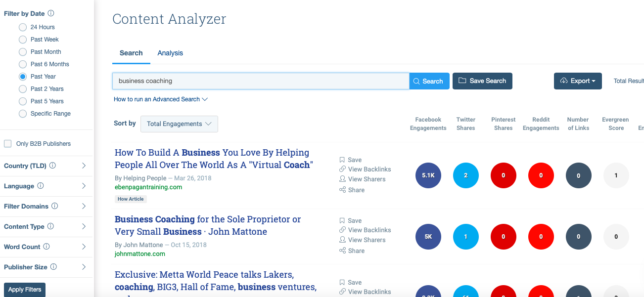Select Past Year date filter
The image size is (644, 297).
pyautogui.click(x=23, y=77)
